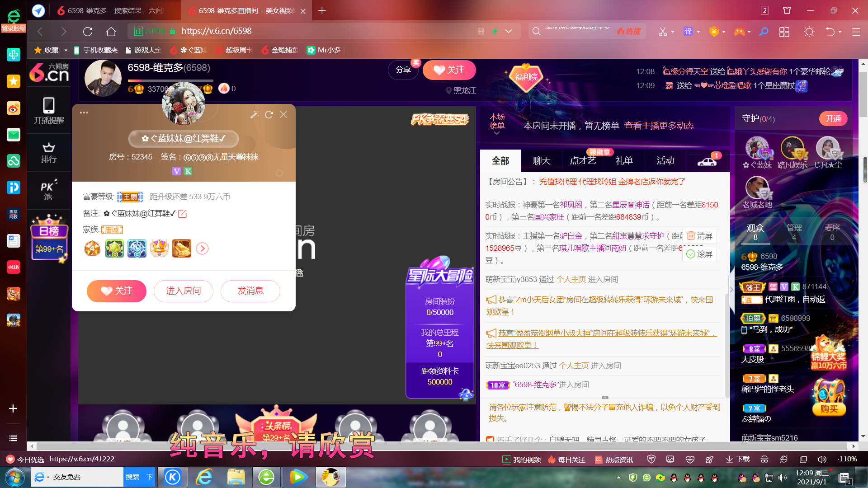
Task: Click the horizontal page scrollbar
Action: [441, 446]
